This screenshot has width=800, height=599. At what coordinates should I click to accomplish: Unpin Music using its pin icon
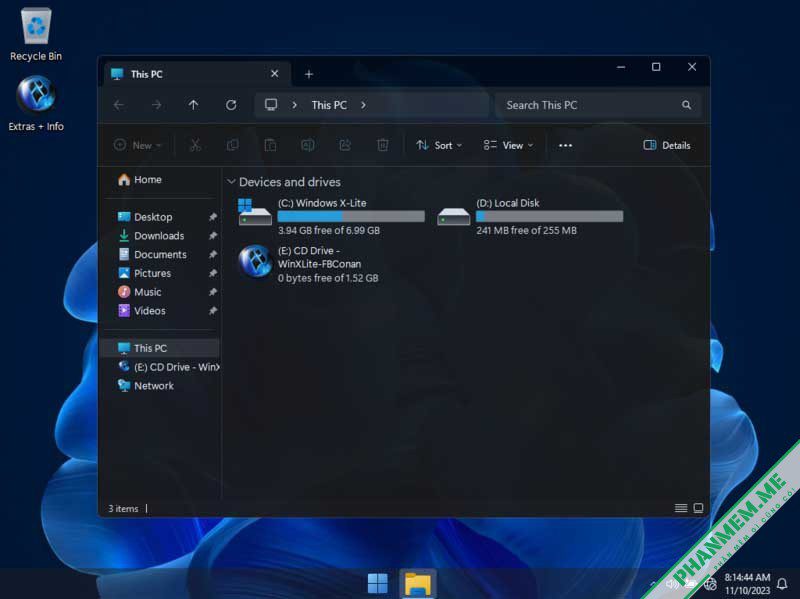click(213, 292)
